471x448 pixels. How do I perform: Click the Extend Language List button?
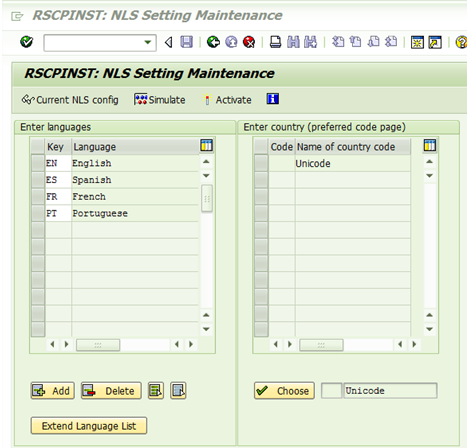[x=89, y=426]
